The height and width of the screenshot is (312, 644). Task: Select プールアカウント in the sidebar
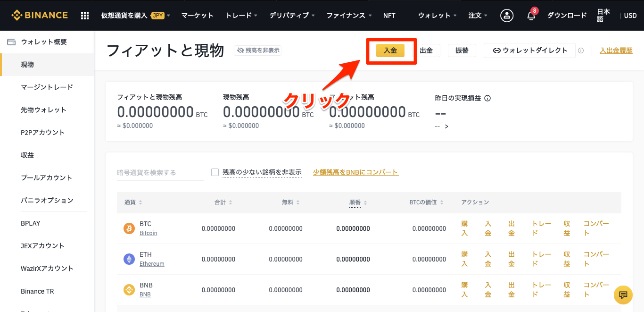tap(47, 178)
